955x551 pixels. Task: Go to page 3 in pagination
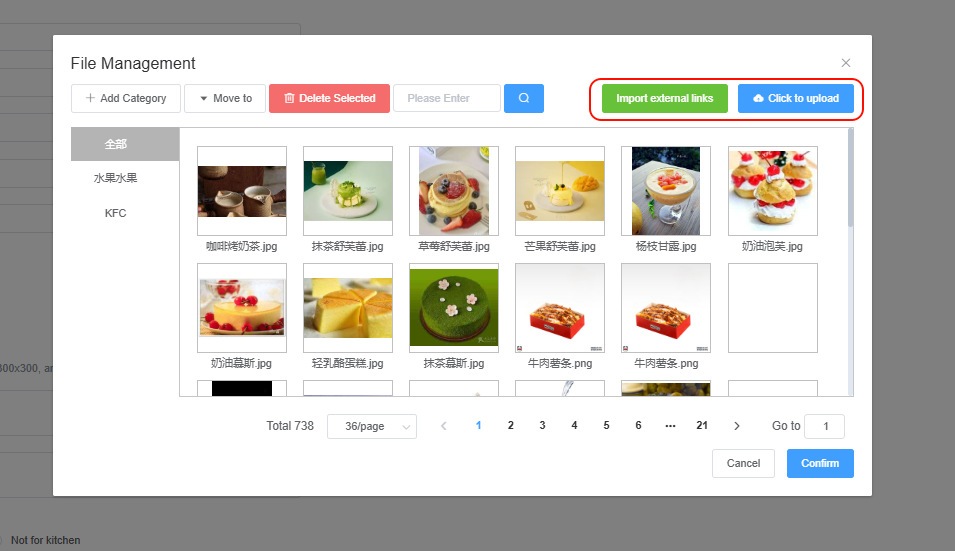pos(542,426)
